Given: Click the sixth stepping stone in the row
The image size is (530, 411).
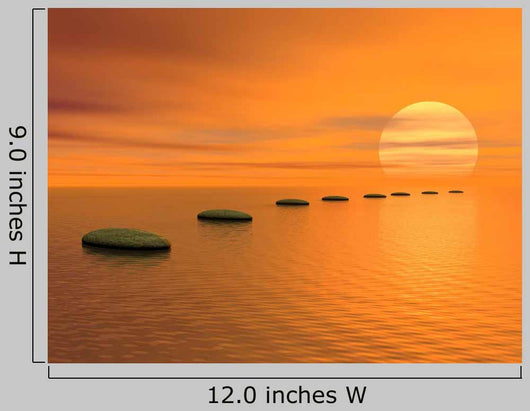Looking at the screenshot, I should point(401,194).
